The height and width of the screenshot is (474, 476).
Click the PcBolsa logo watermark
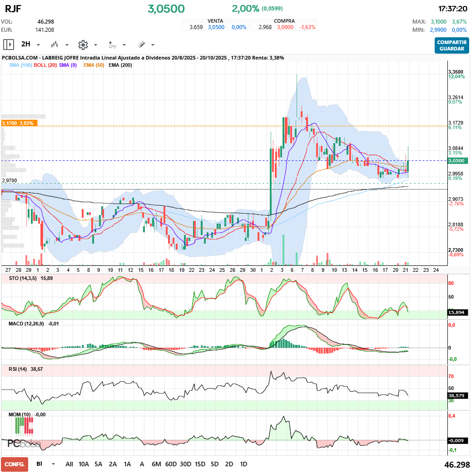(x=24, y=443)
